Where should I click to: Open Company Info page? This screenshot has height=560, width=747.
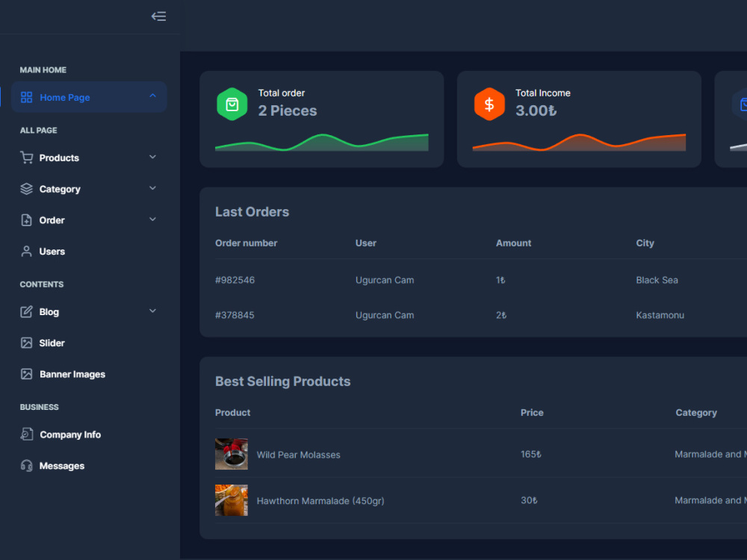pos(89,435)
